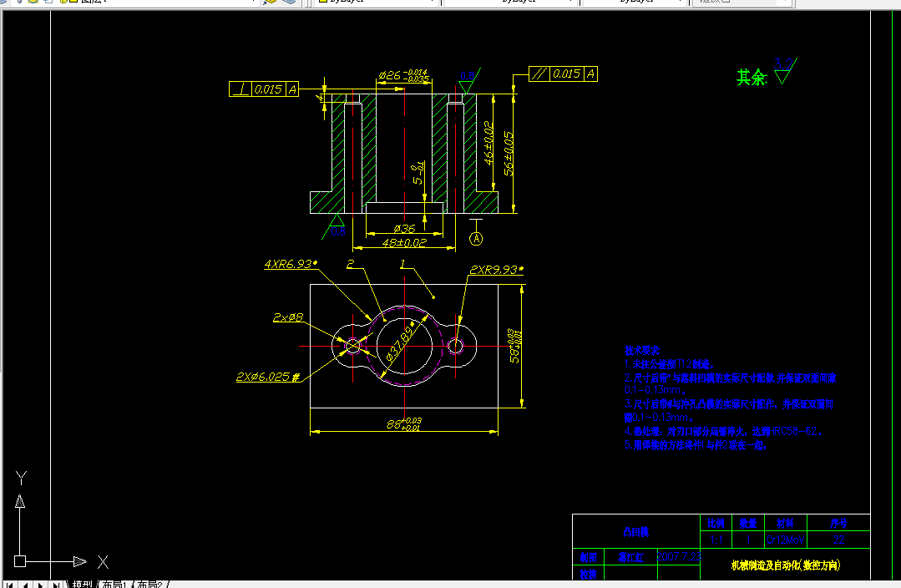
Task: Select requirement line 5 at the bottom
Action: click(696, 445)
